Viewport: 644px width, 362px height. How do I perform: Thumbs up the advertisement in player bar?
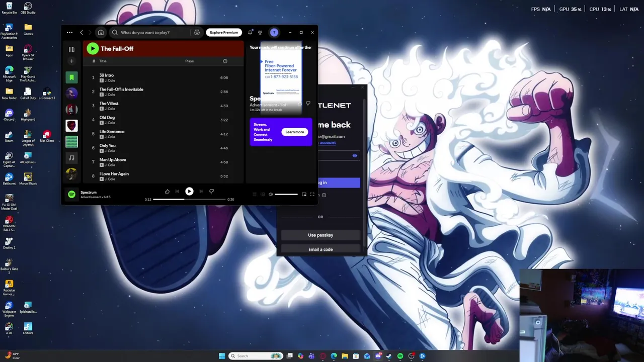167,191
